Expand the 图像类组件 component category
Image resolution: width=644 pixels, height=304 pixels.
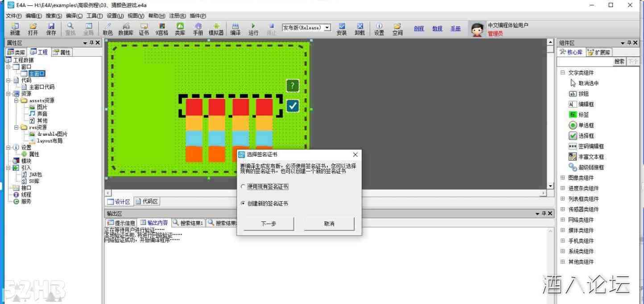click(563, 178)
